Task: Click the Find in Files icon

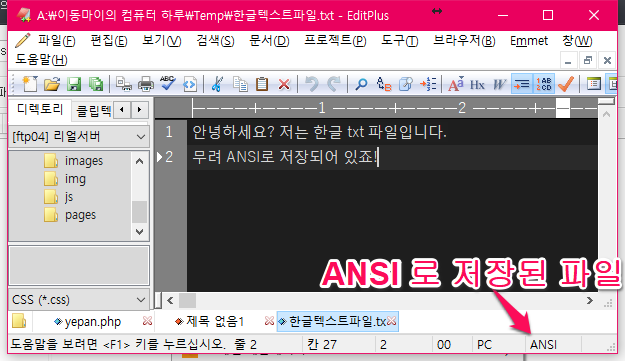Action: pos(405,84)
